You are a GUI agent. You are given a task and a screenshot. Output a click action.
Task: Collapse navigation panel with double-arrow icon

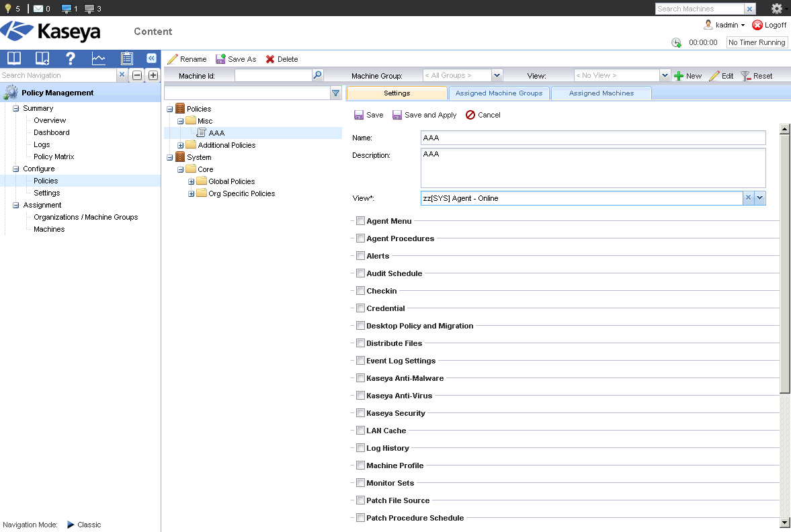point(151,58)
